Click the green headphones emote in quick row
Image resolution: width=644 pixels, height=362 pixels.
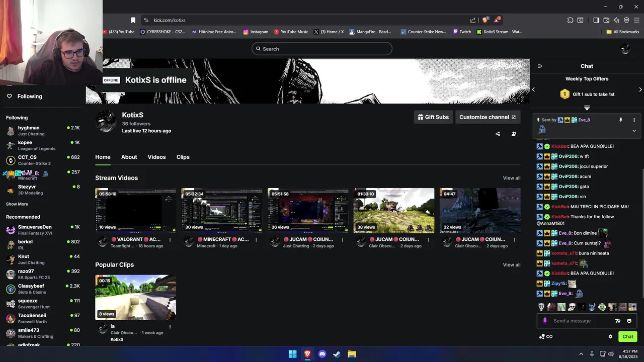(602, 307)
